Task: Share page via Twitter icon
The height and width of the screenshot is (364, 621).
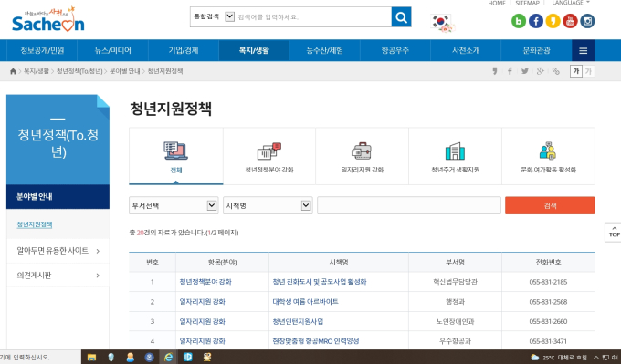Action: (525, 71)
